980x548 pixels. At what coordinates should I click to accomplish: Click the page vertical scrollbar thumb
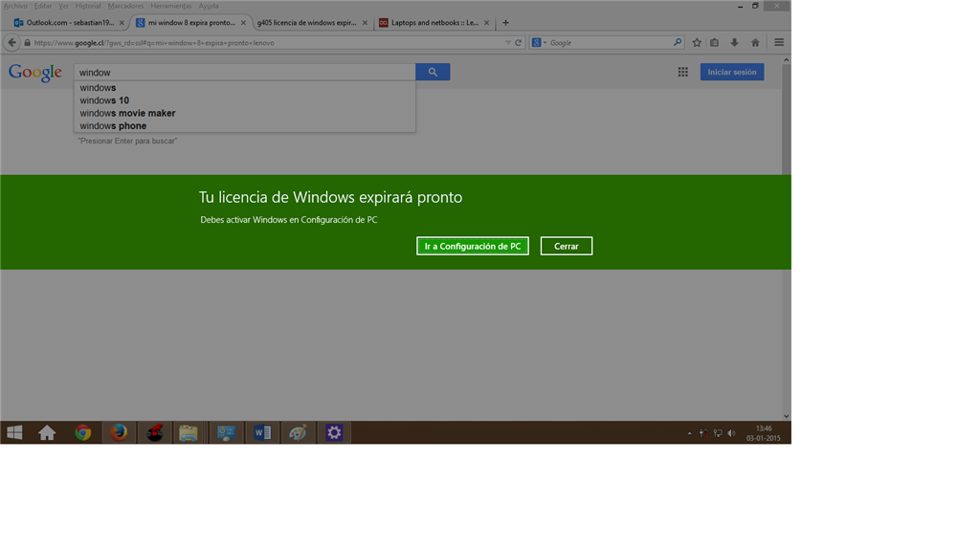point(787,119)
